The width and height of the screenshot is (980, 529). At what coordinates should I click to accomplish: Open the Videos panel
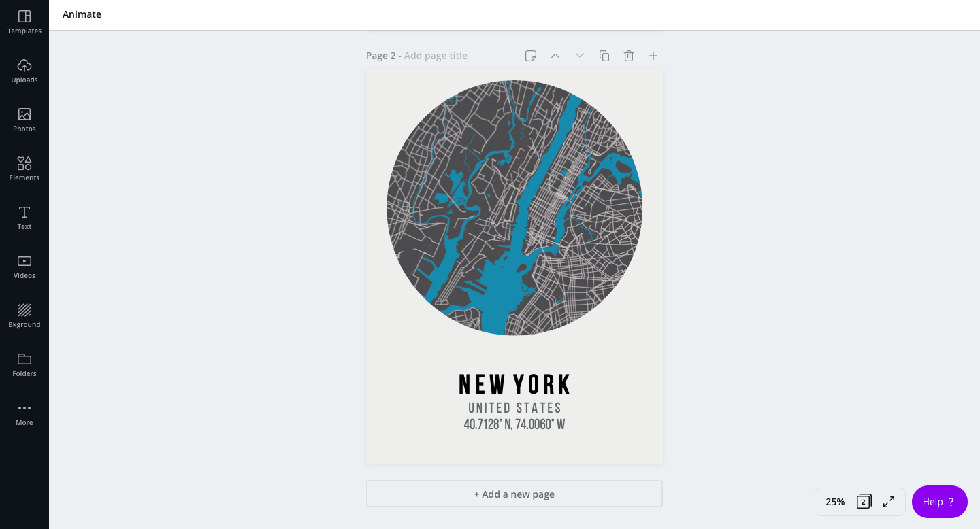24,267
